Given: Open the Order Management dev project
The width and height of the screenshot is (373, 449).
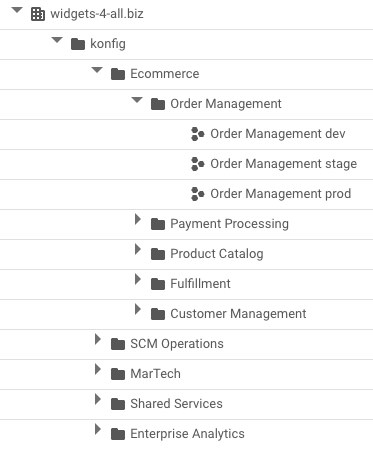Looking at the screenshot, I should (278, 134).
